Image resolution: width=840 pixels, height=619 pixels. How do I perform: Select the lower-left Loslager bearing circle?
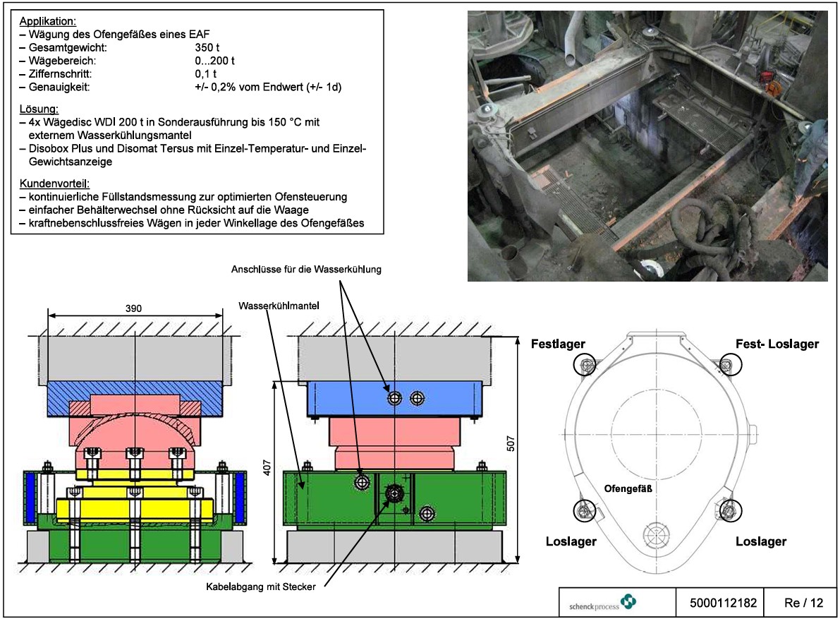coord(584,511)
